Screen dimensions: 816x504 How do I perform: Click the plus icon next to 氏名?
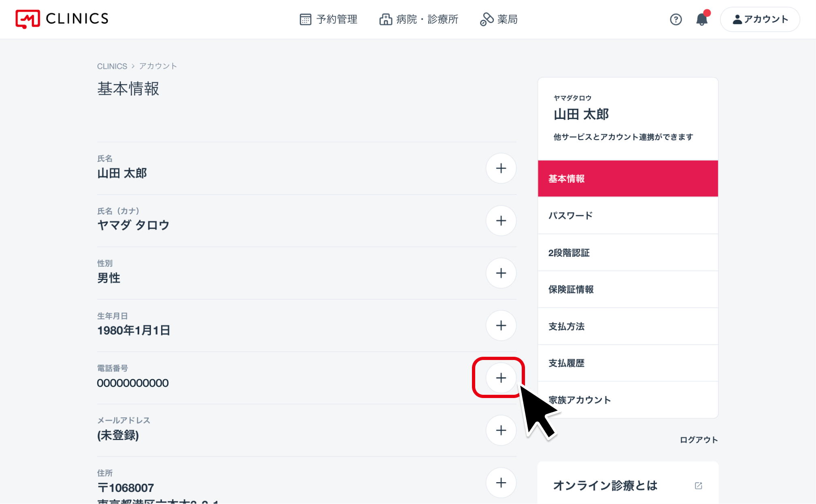(501, 168)
